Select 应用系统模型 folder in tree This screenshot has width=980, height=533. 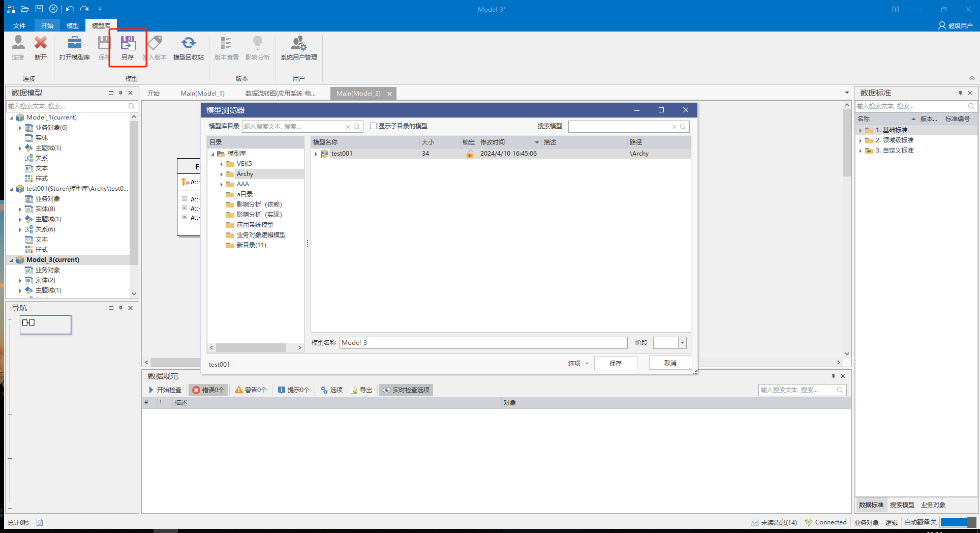tap(255, 225)
